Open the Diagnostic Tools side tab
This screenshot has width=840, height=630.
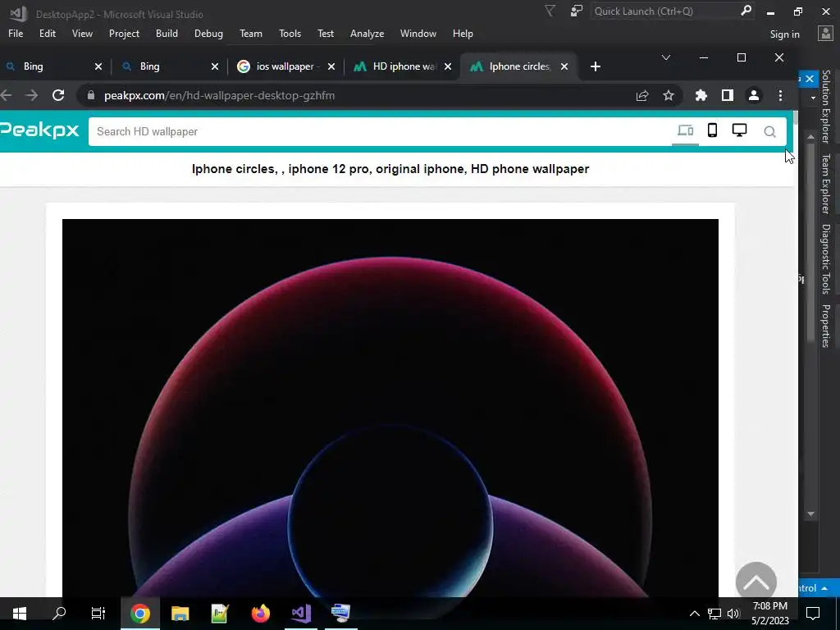click(826, 259)
